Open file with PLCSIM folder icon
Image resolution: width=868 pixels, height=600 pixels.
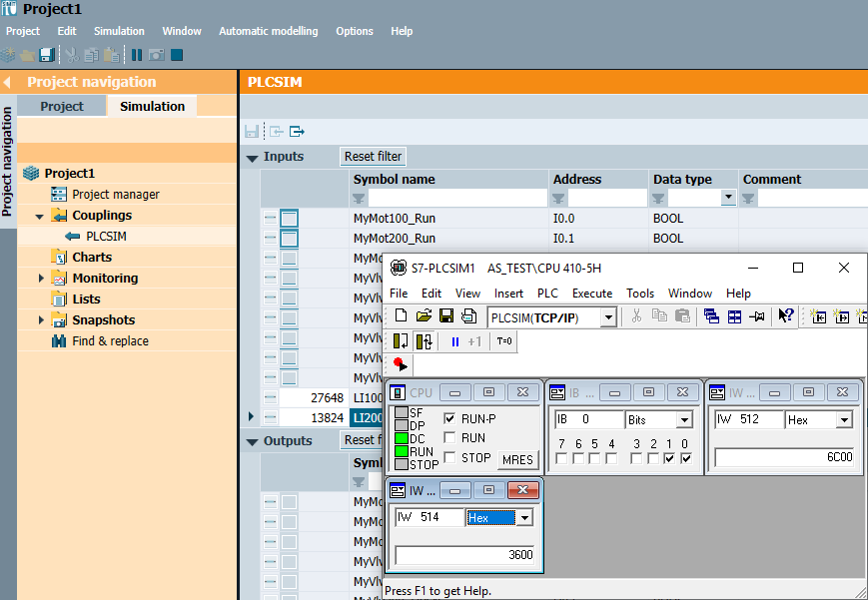coord(424,316)
